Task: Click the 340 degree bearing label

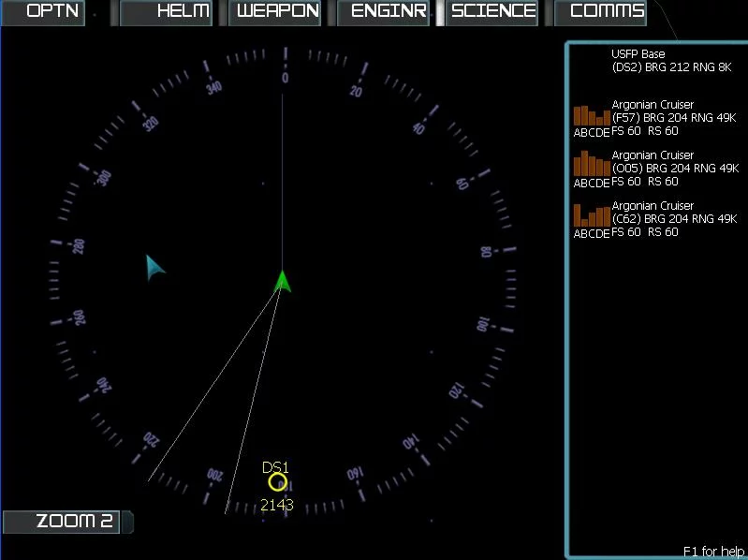Action: [214, 87]
